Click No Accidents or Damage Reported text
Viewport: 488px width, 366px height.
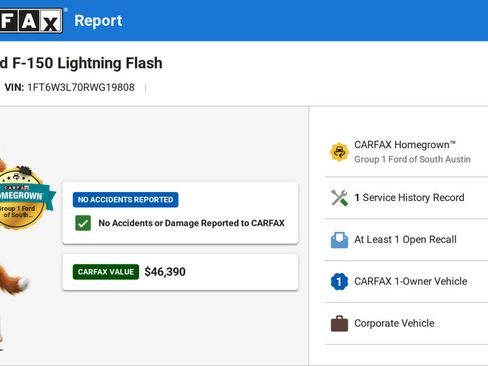click(191, 223)
